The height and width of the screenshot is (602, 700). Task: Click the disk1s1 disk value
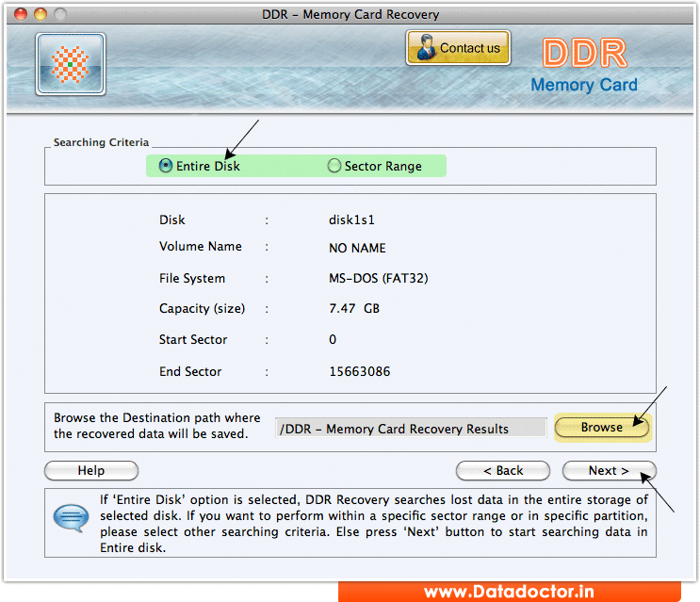click(x=351, y=220)
